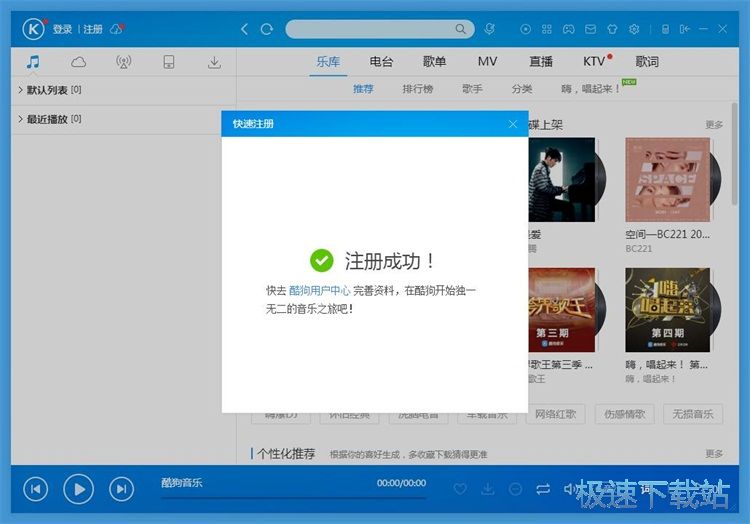Select the 歌手 sub-tab
The height and width of the screenshot is (524, 750).
(472, 89)
